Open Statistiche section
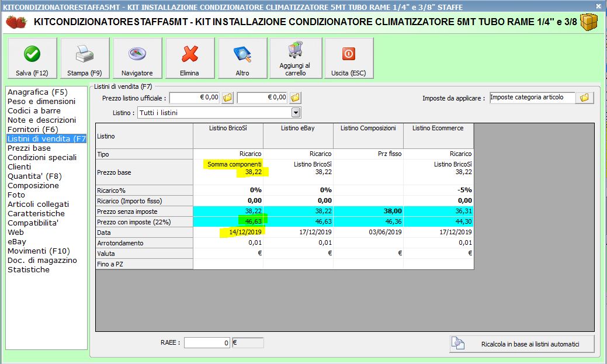Viewport: 607px width, 364px height. click(x=29, y=269)
